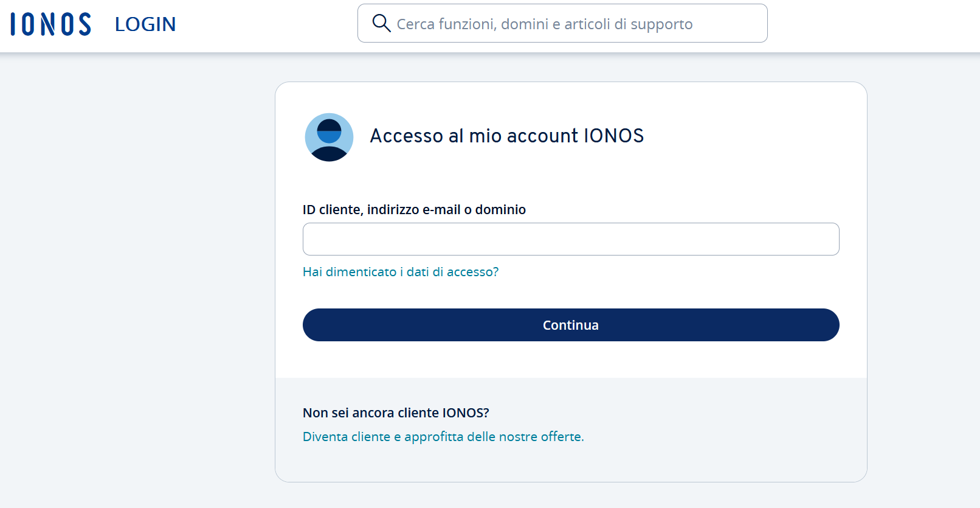Focus the 'Cerca funzioni, domini' search field
This screenshot has height=508, width=980.
(x=562, y=23)
